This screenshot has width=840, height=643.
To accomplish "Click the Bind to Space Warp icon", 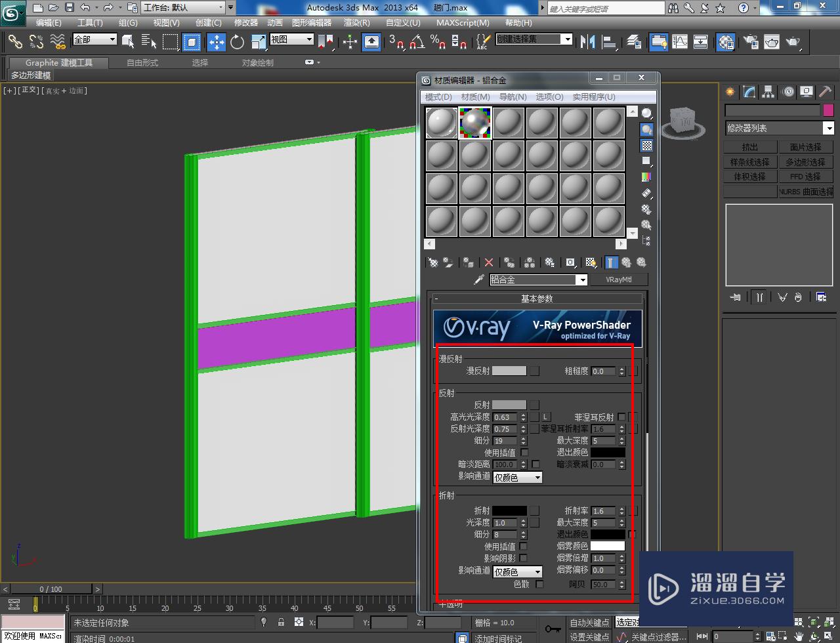I will [x=58, y=42].
